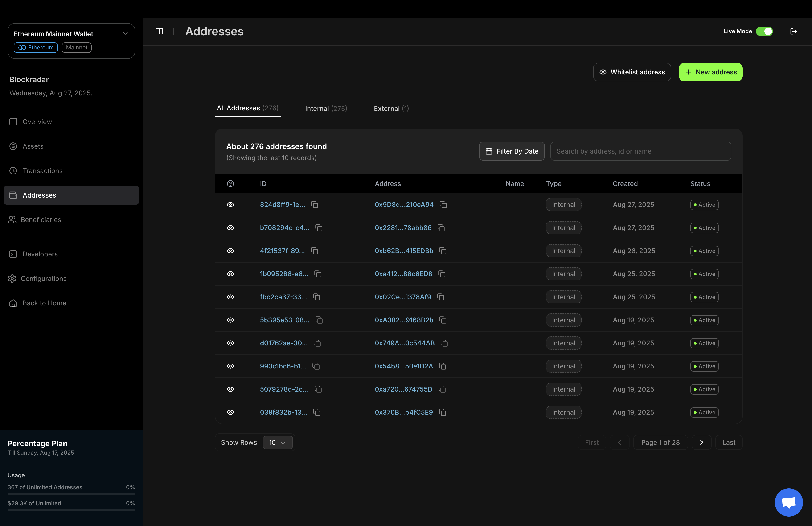Go Back to Home
812x526 pixels.
[71, 303]
